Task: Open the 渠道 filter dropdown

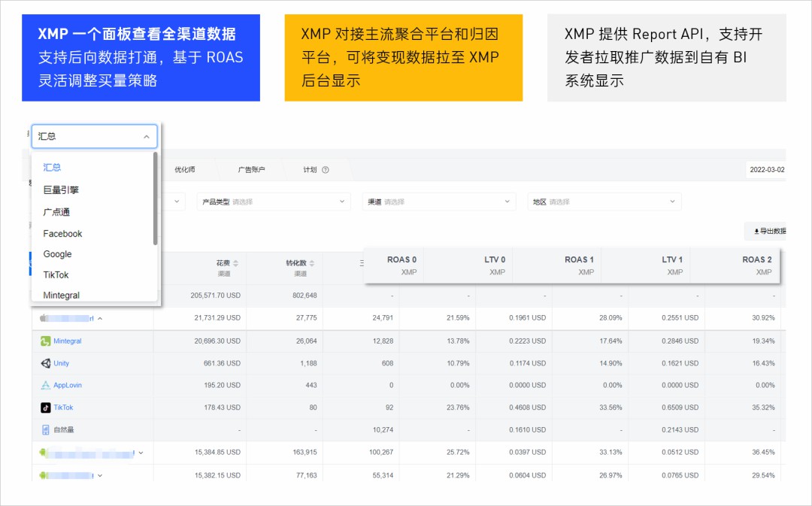Action: click(438, 201)
